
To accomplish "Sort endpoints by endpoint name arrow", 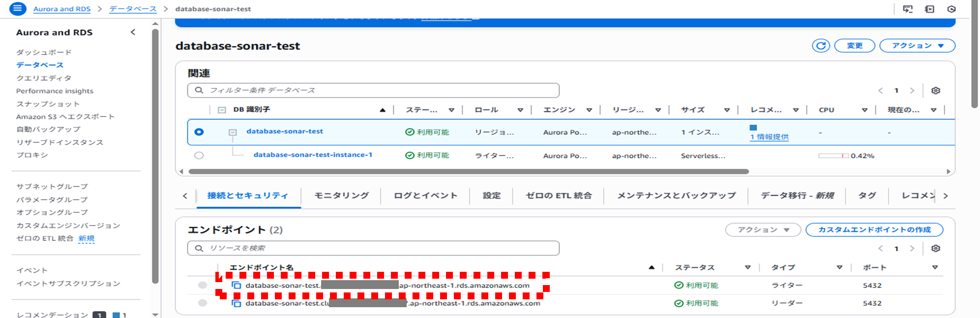I will [652, 267].
